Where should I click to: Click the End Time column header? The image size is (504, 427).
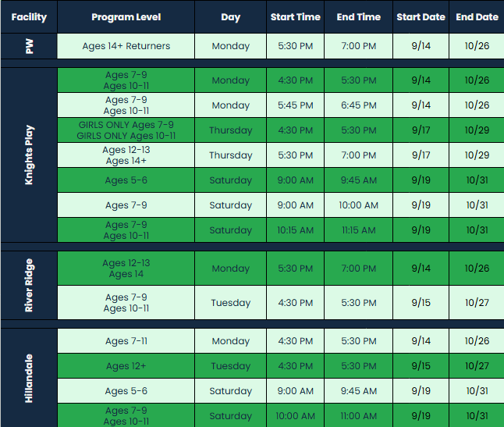point(358,16)
